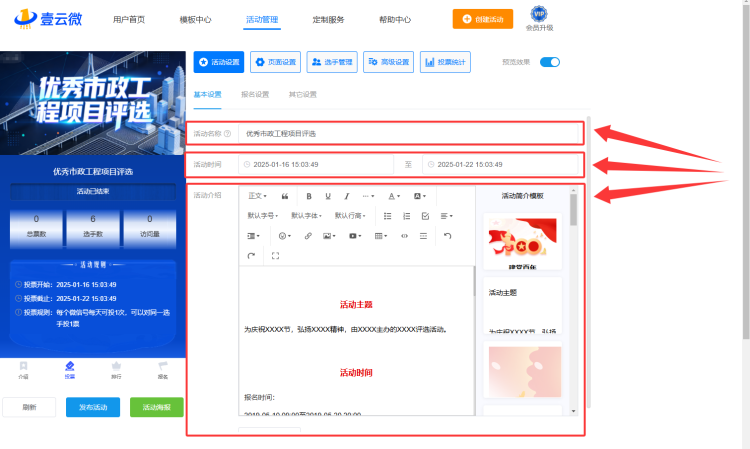Viewport: 750px width, 449px height.
Task: Click the 活动时间 heading in the editor
Action: (x=356, y=372)
